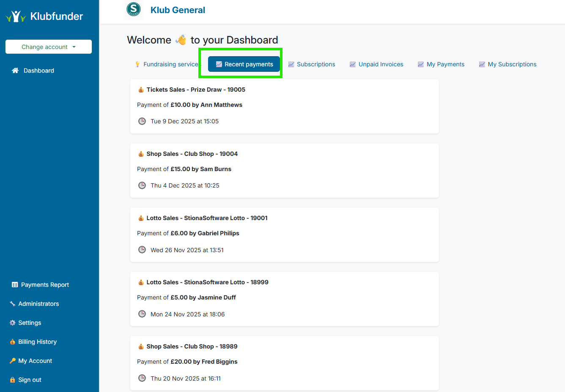The height and width of the screenshot is (392, 565).
Task: Click the Payments Report table icon
Action: [15, 285]
